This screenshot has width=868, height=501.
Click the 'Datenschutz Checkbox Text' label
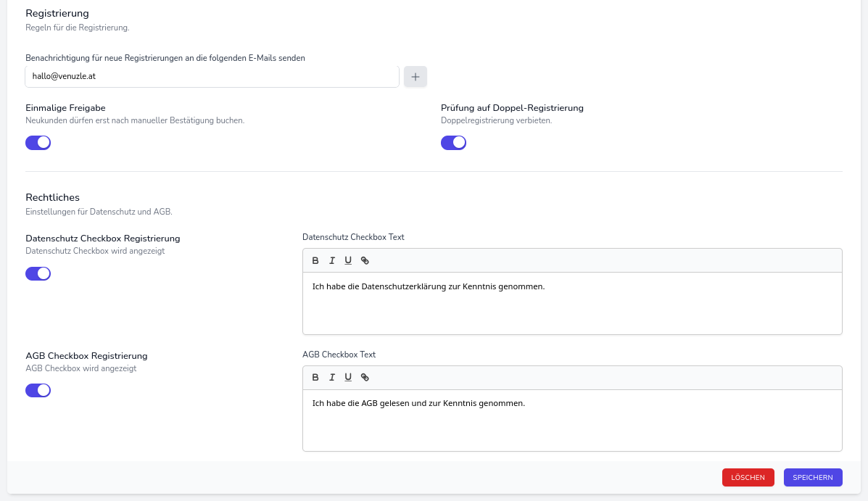(x=353, y=237)
